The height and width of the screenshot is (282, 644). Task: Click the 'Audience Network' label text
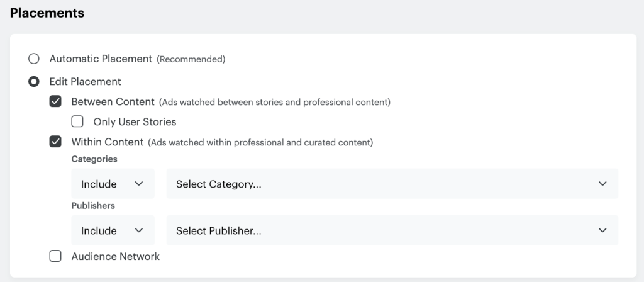coord(116,257)
